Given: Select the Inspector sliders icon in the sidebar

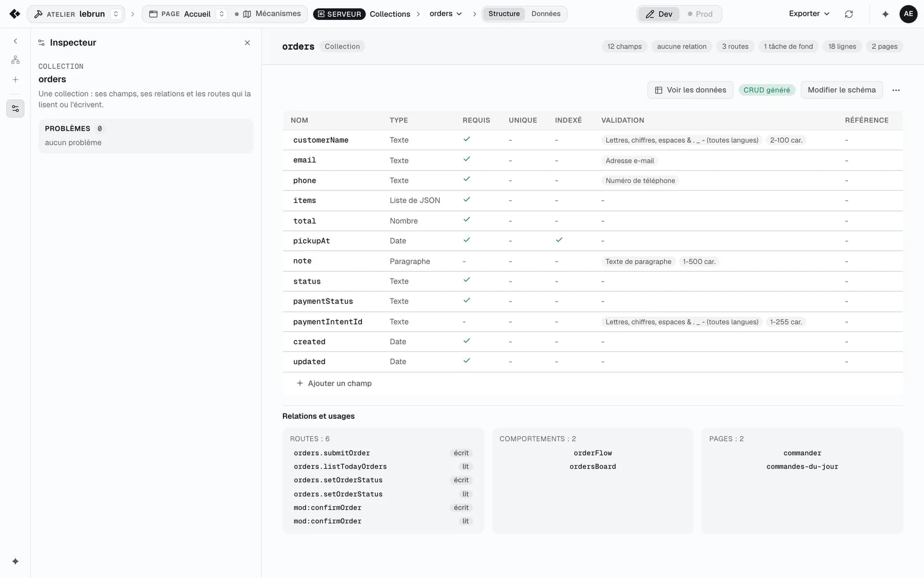Looking at the screenshot, I should click(x=15, y=109).
